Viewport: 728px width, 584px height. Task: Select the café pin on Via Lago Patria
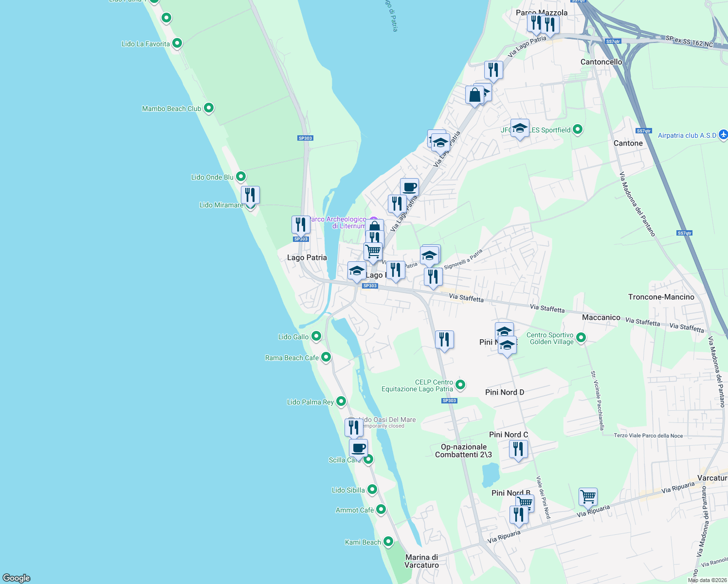(x=409, y=187)
